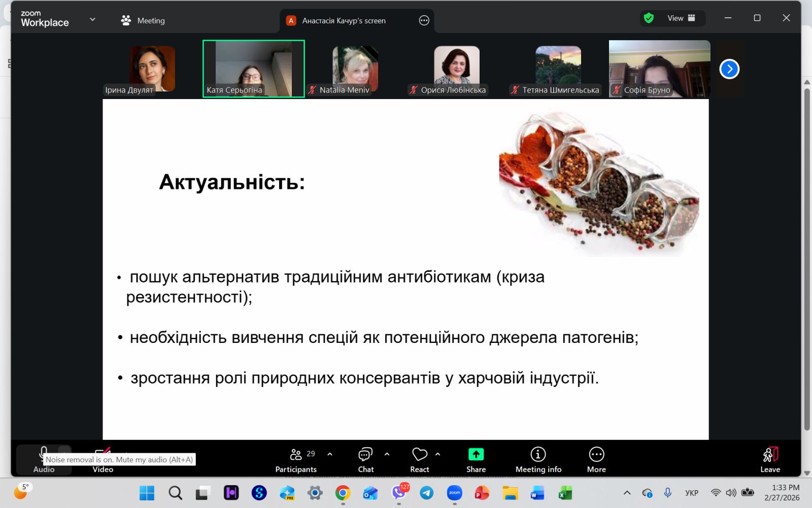812x508 pixels.
Task: Click the green encryption shield icon
Action: pos(649,18)
